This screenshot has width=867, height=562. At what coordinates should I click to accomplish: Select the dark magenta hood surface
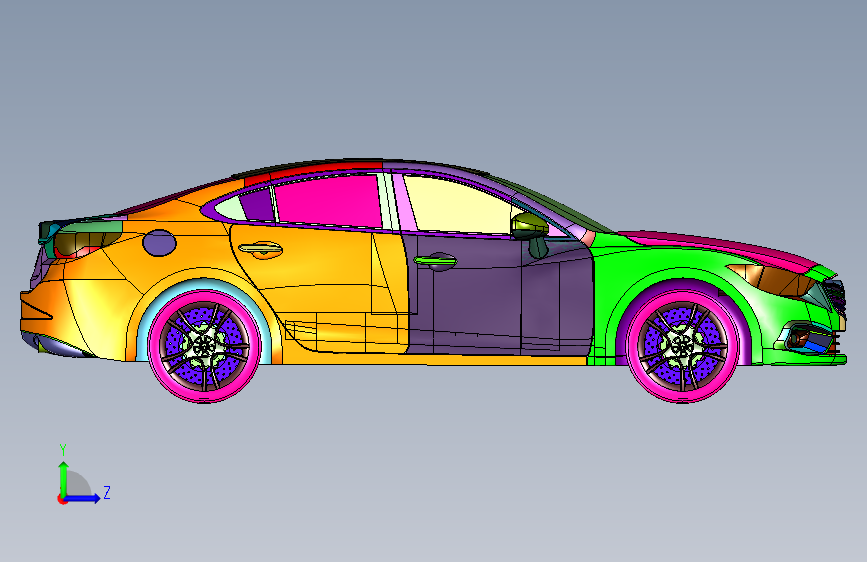[x=719, y=247]
